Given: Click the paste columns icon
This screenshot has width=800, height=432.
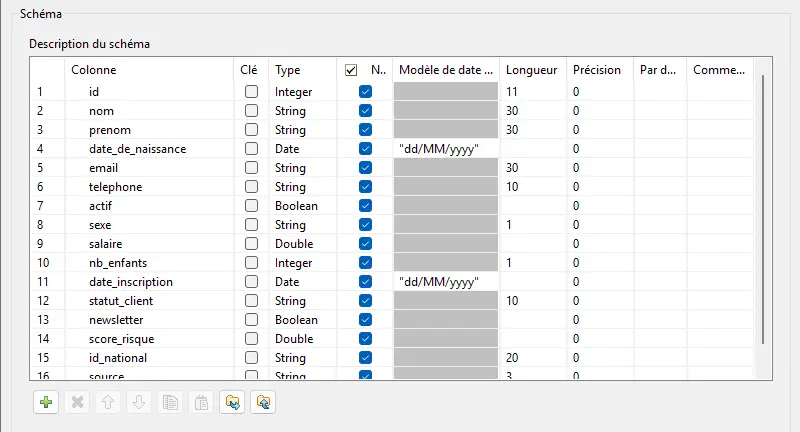Looking at the screenshot, I should (201, 402).
